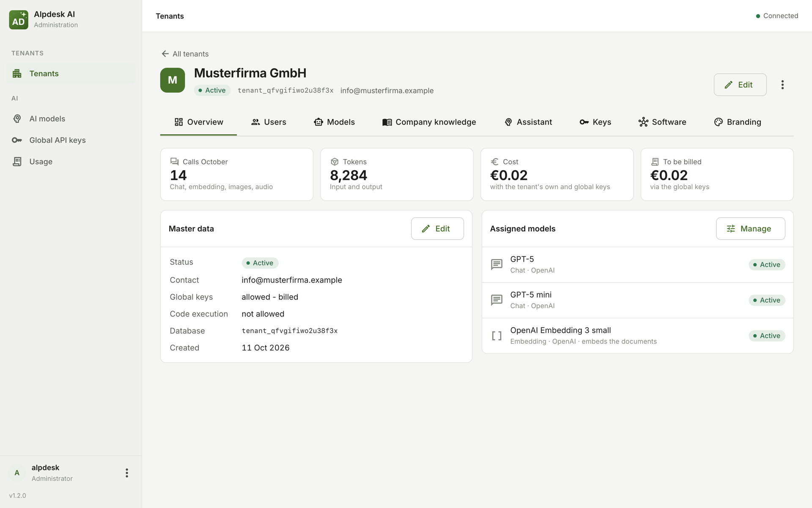Go back to All tenants
812x508 pixels.
185,54
